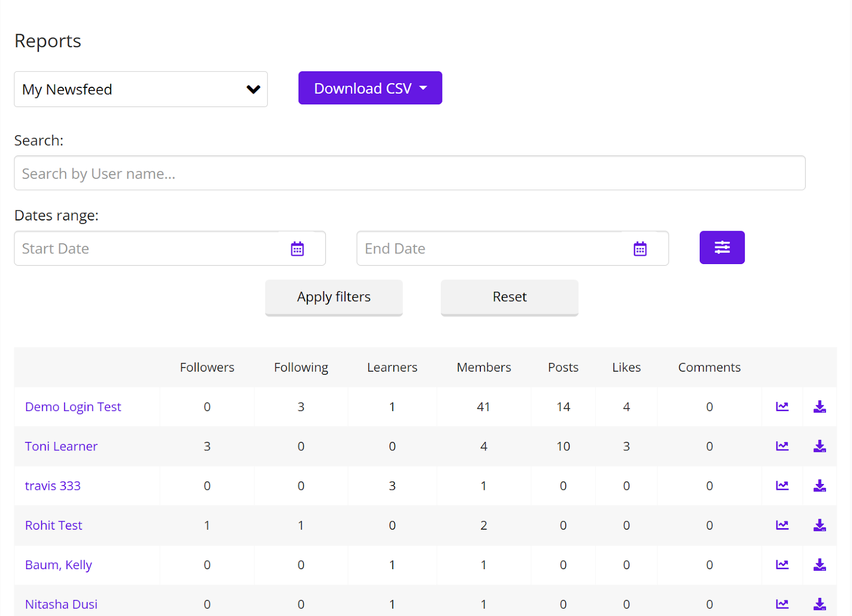Image resolution: width=852 pixels, height=616 pixels.
Task: Open the Download CSV dropdown button
Action: pyautogui.click(x=370, y=88)
